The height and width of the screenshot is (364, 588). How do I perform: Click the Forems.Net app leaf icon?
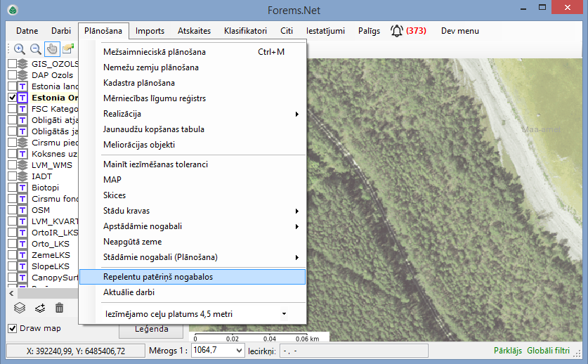13,10
